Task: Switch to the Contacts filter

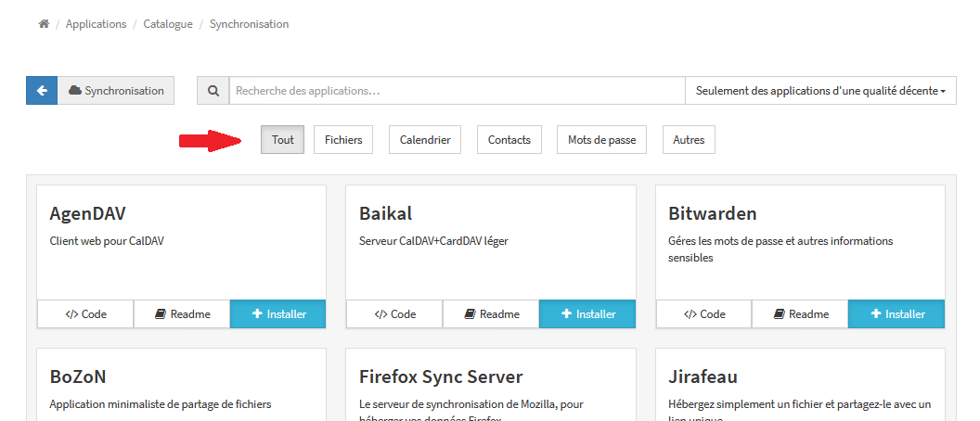Action: 509,140
